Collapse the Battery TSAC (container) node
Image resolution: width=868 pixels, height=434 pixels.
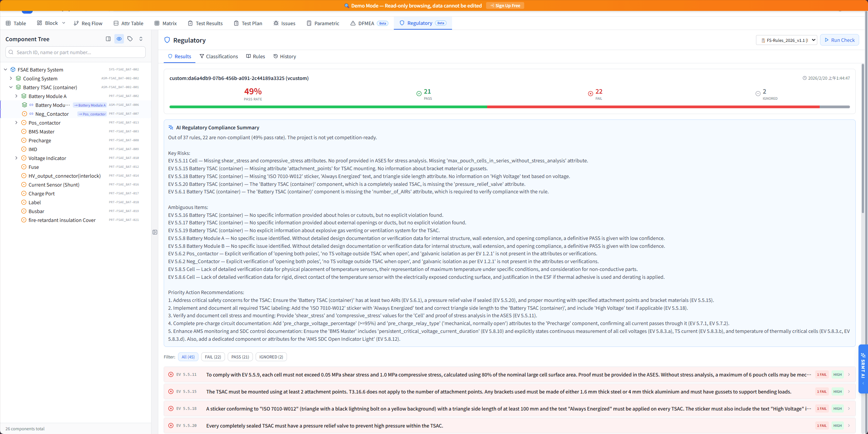[x=11, y=87]
